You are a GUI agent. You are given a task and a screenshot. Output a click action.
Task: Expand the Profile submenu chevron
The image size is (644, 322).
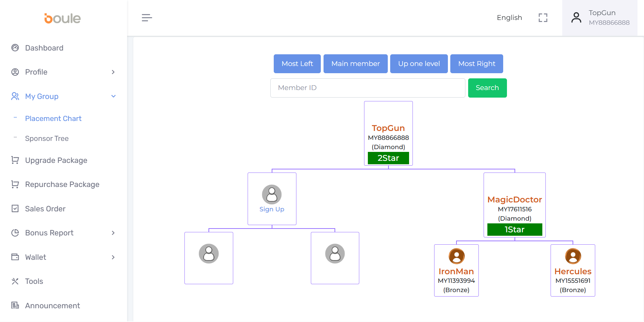point(113,72)
